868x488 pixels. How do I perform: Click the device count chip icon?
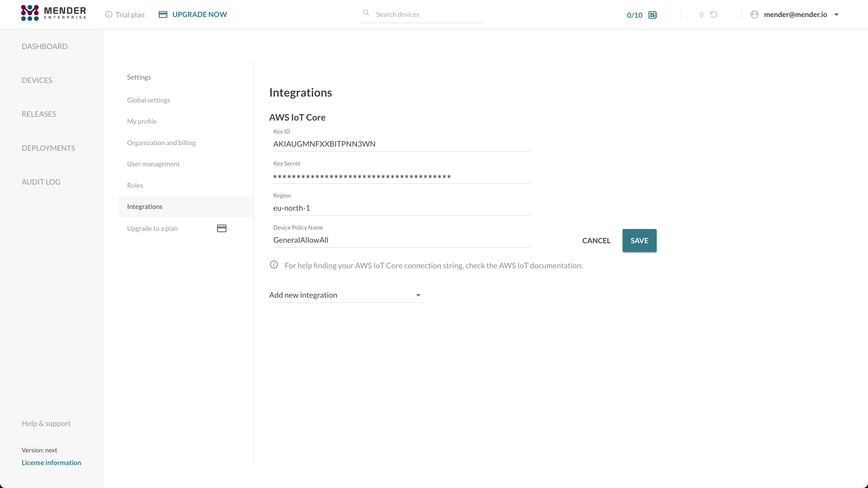(x=653, y=15)
